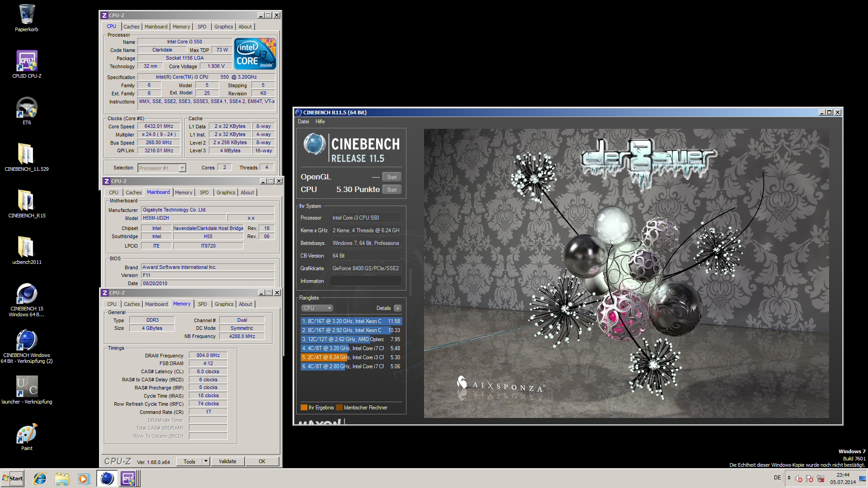Viewport: 868px width, 488px height.
Task: Click the Core Speed value 6432.01 MHz
Action: pos(159,127)
